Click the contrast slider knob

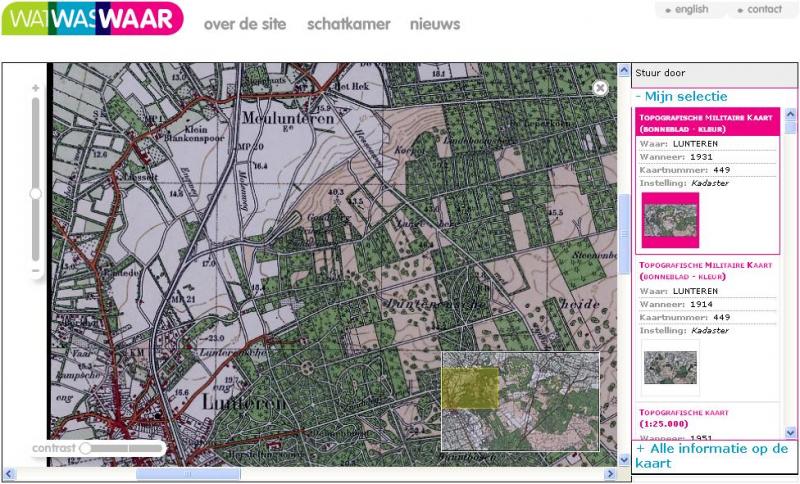pos(85,448)
